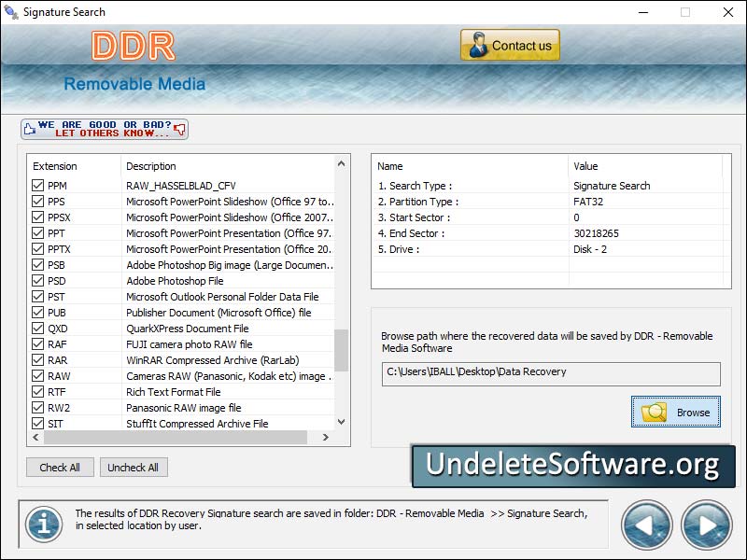Toggle the QXD extension checkbox
This screenshot has width=747, height=560.
click(37, 329)
